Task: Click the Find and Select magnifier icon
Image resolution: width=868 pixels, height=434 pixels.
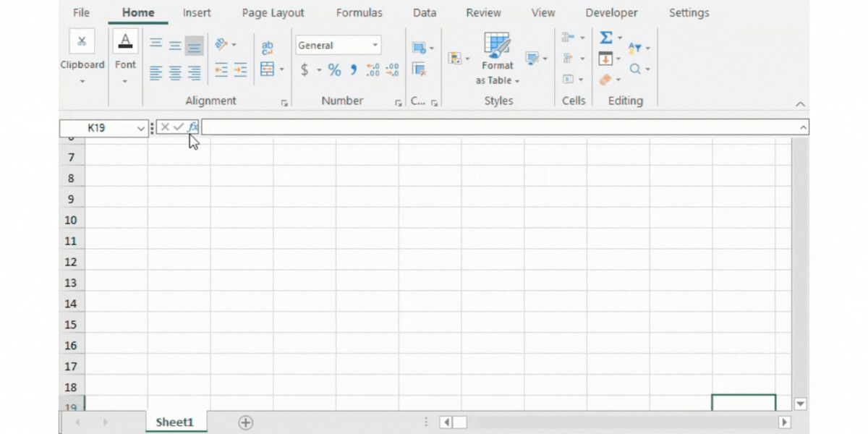Action: pos(634,69)
